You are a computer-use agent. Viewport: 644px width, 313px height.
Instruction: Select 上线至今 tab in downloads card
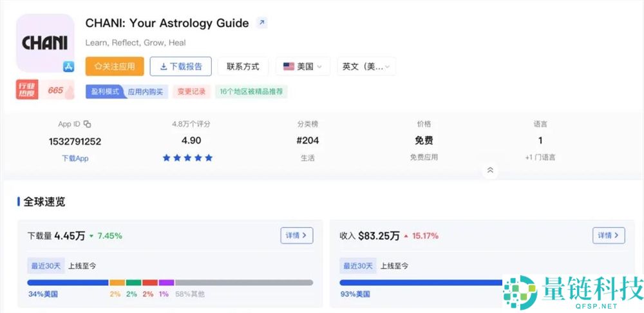click(x=82, y=266)
